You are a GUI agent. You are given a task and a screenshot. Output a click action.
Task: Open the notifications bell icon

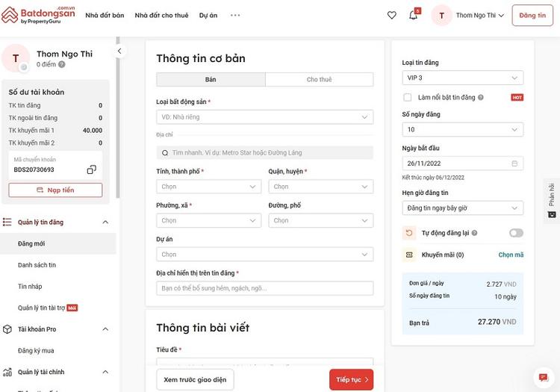pyautogui.click(x=413, y=15)
